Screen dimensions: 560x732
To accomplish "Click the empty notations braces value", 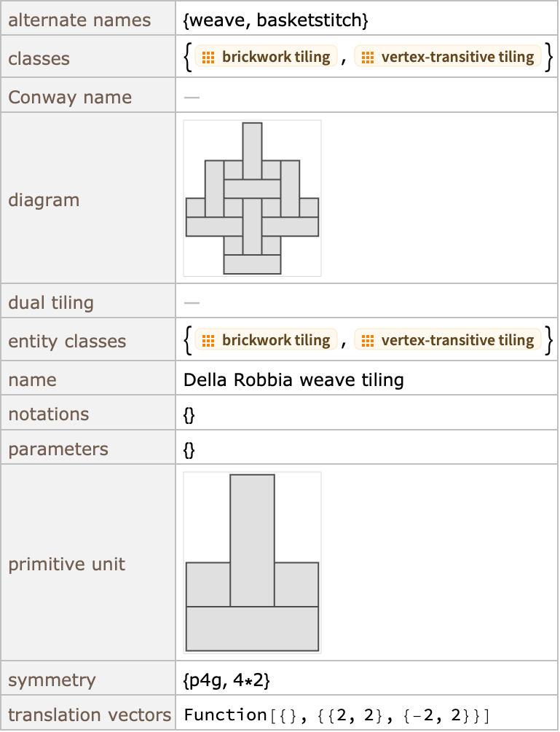I will point(189,414).
